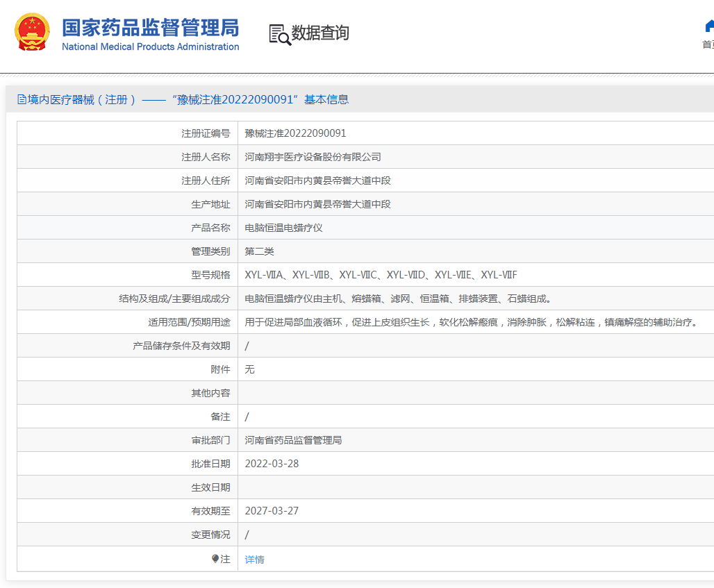Screen dimensions: 714x588
Task: Click the 批准日期 label
Action: pos(211,464)
